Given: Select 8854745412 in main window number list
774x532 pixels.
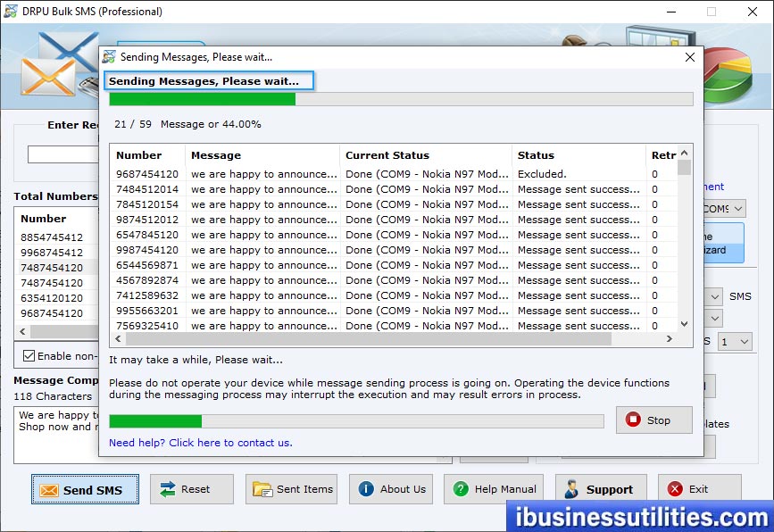Looking at the screenshot, I should (52, 237).
